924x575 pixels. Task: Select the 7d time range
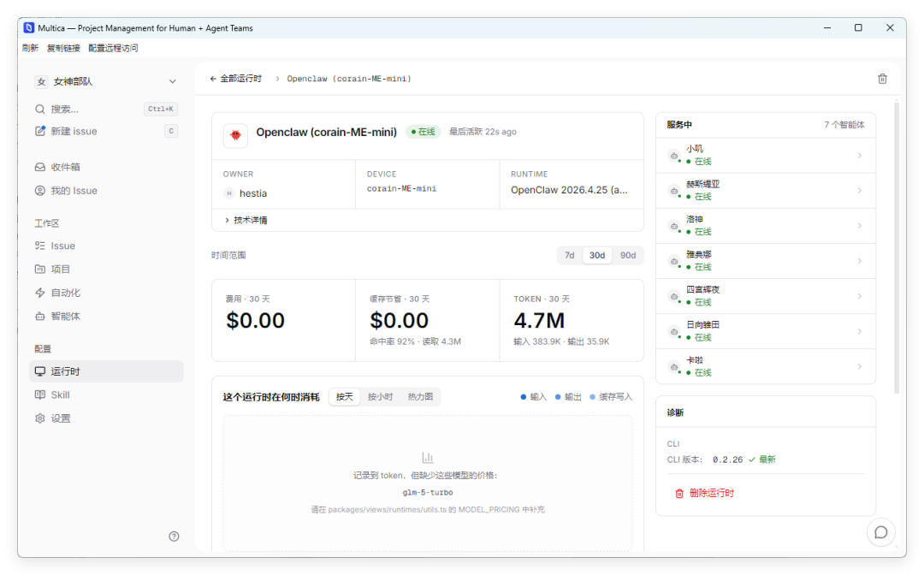click(569, 255)
